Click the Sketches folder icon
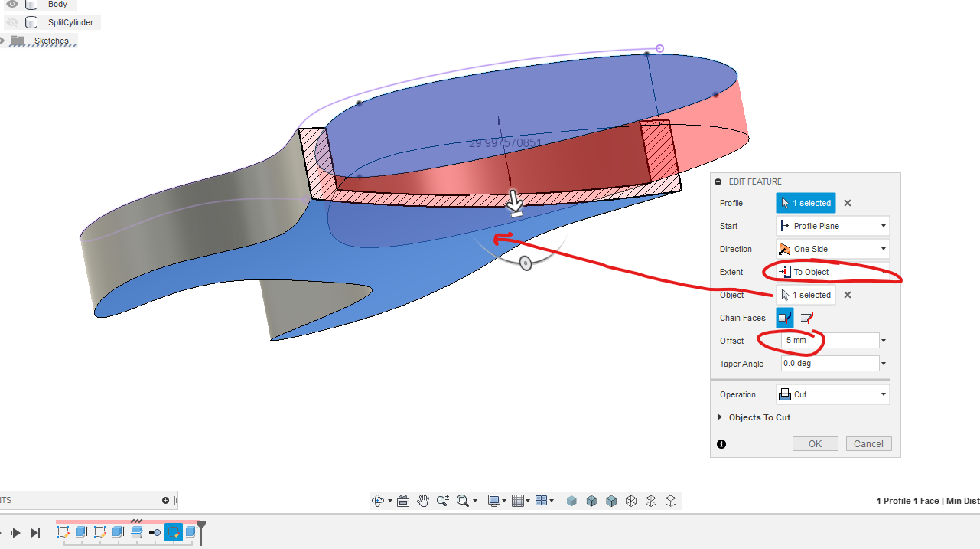Viewport: 980px width, 549px height. [x=18, y=41]
